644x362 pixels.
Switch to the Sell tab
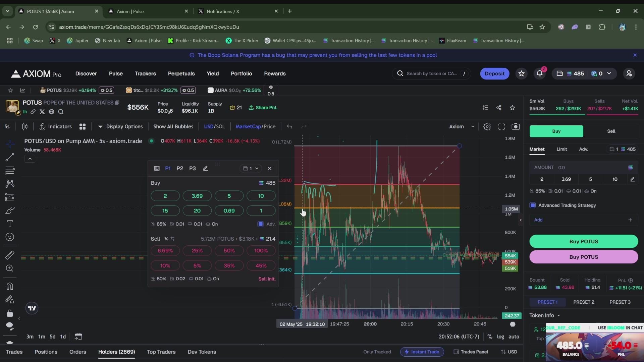pyautogui.click(x=611, y=131)
